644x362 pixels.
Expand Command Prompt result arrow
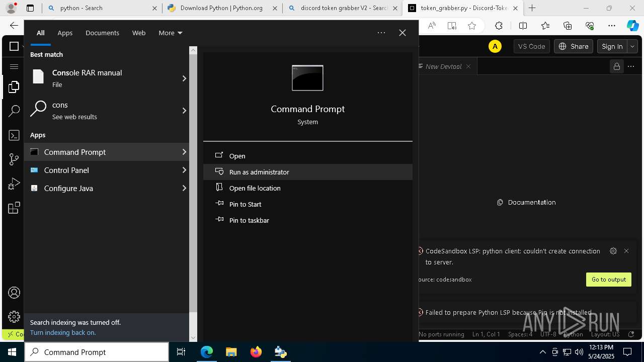coord(184,152)
